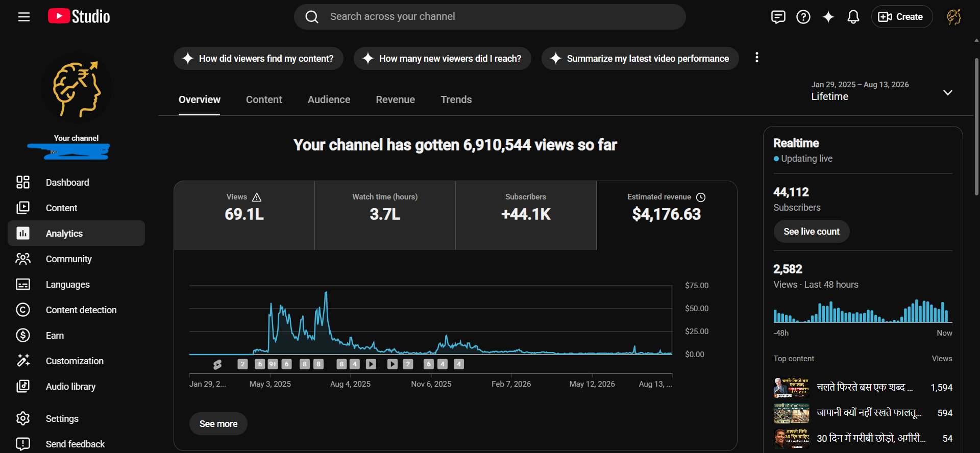Click the See live count button
This screenshot has height=453, width=980.
coord(812,232)
